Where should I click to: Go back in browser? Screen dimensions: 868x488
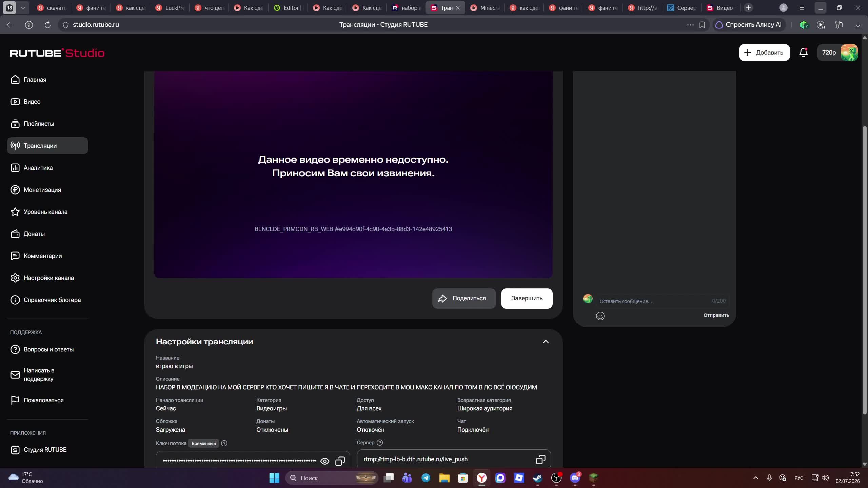pyautogui.click(x=10, y=25)
